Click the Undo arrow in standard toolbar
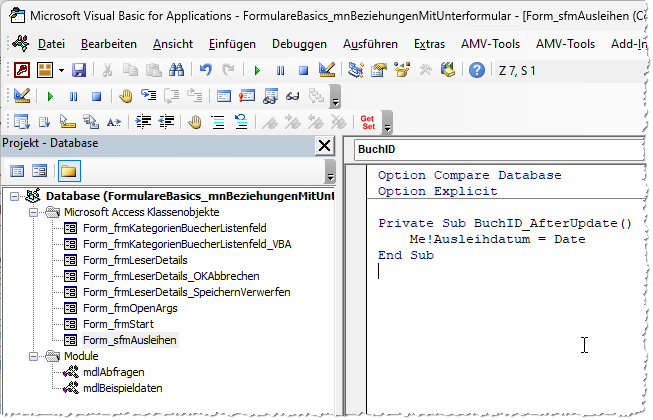Viewport: 653px width, 420px height. tap(206, 70)
